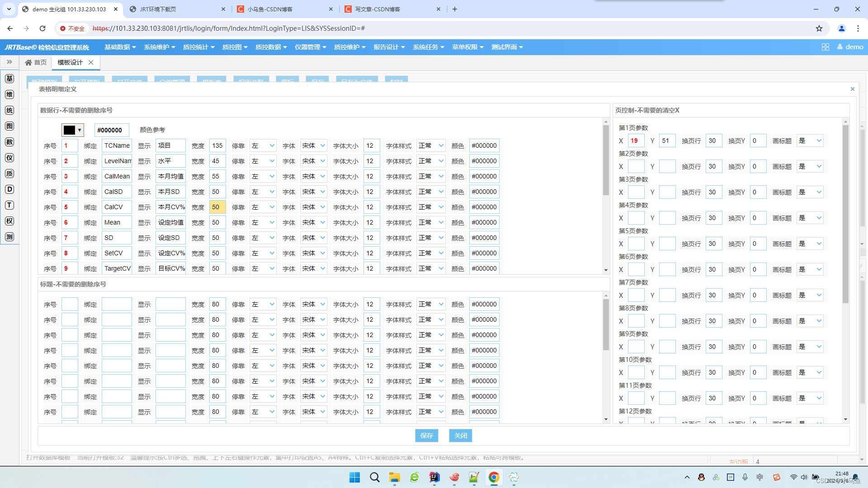Screen dimensions: 868x488
Task: Click Y field of 第2页参数
Action: point(667,166)
